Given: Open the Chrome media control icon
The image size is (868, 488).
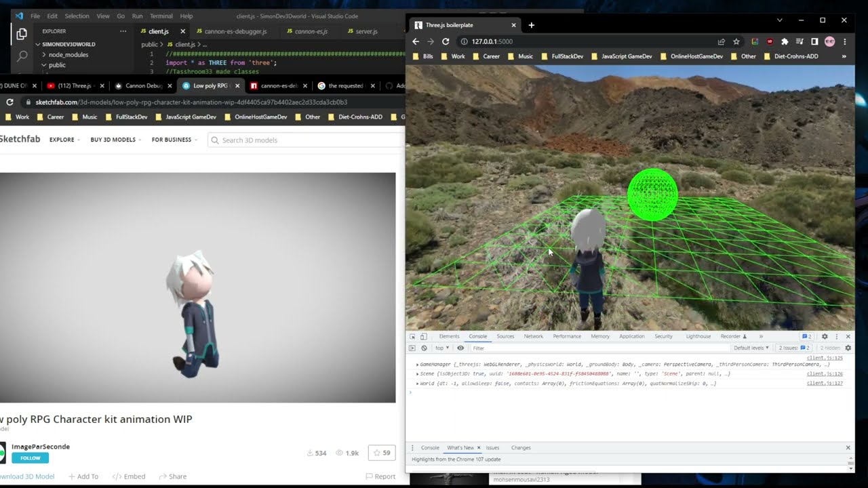Looking at the screenshot, I should click(800, 41).
